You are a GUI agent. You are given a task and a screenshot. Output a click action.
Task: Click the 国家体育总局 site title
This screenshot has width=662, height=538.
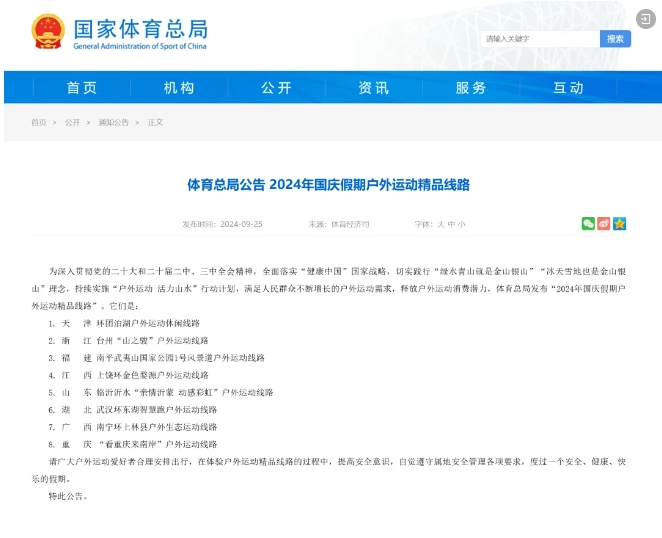pos(141,29)
